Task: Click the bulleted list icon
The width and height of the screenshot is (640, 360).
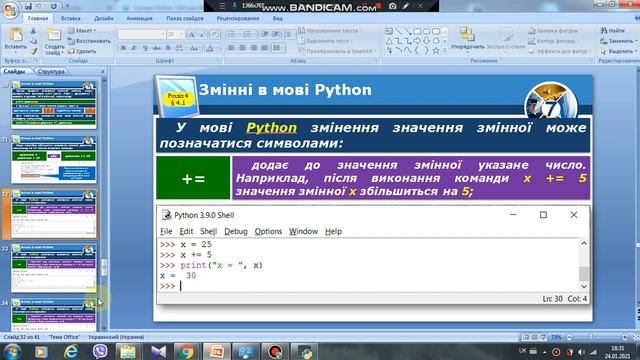Action: point(231,35)
